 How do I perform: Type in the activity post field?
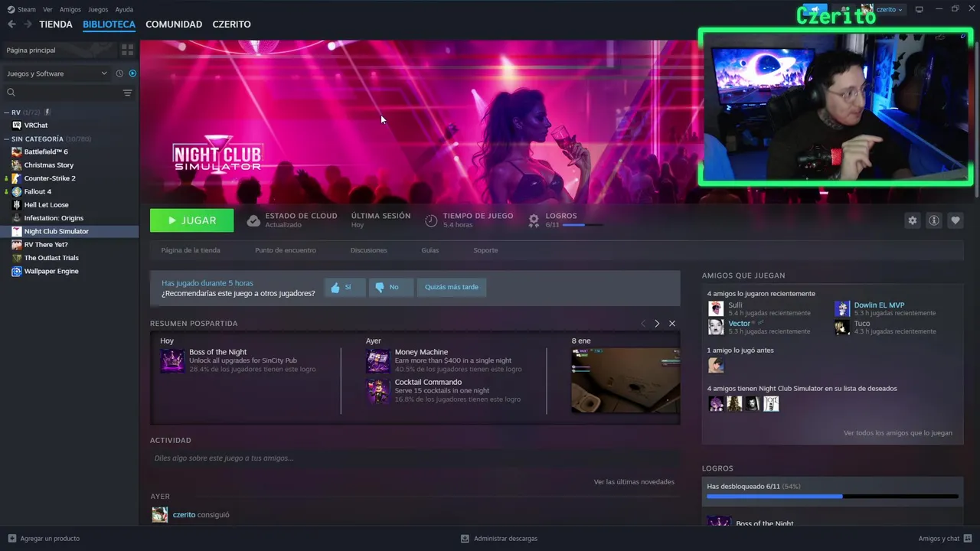415,458
